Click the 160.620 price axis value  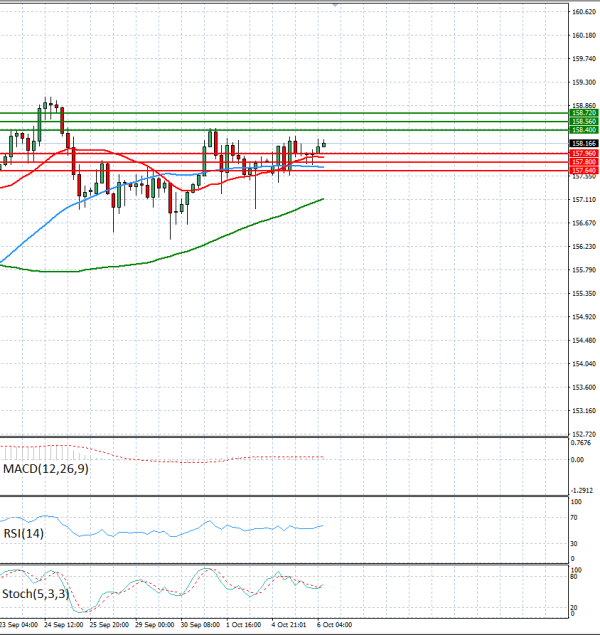click(x=584, y=12)
